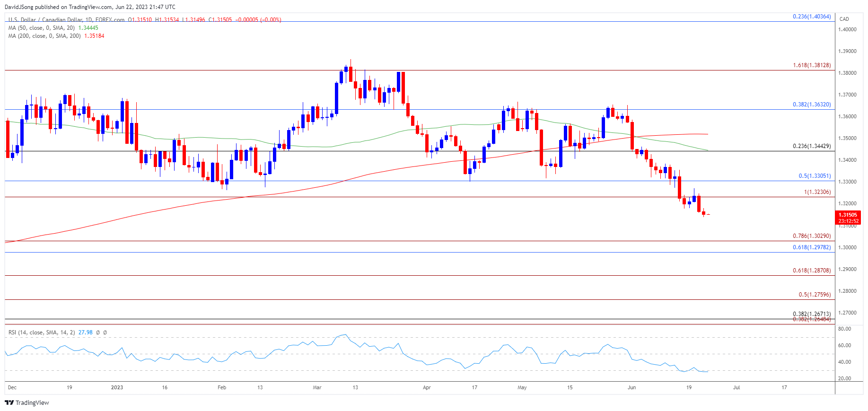
Task: Click 1.39000 on the price axis
Action: (847, 51)
